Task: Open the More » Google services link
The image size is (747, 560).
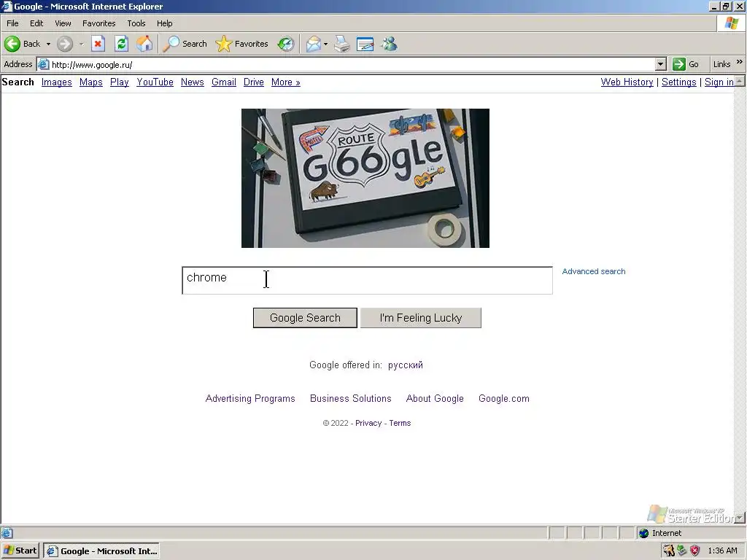Action: (x=286, y=82)
